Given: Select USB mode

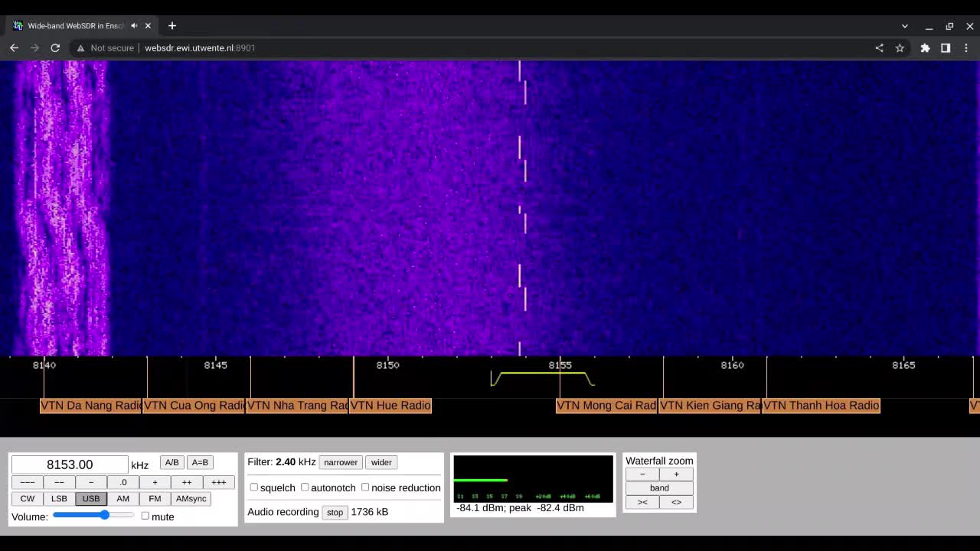Looking at the screenshot, I should click(x=91, y=498).
